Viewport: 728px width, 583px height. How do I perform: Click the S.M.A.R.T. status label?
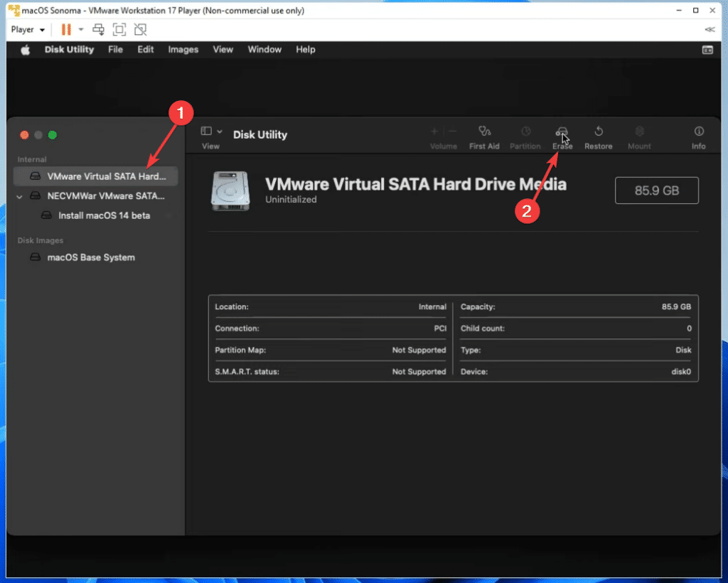click(x=247, y=372)
